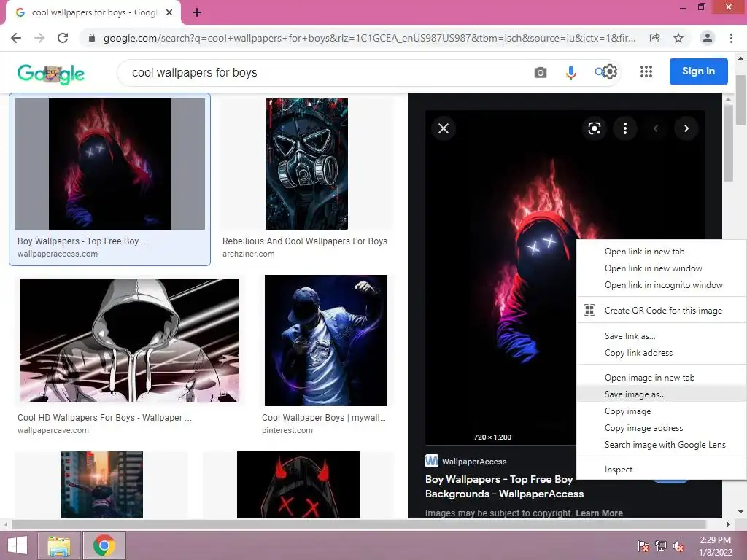The width and height of the screenshot is (747, 560).
Task: Open the dancing boy with cap thumbnail
Action: (x=326, y=341)
